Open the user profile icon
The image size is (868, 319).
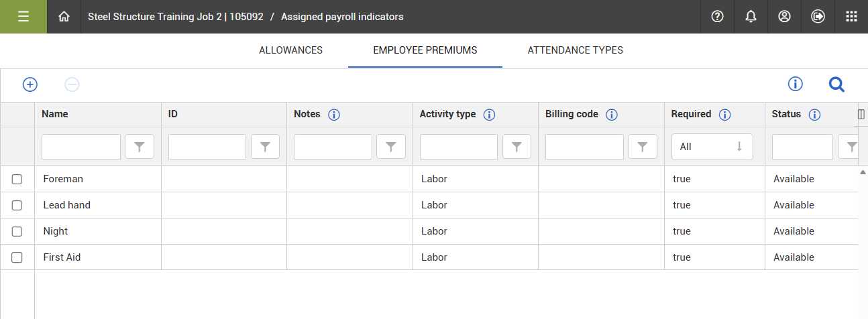click(x=784, y=17)
